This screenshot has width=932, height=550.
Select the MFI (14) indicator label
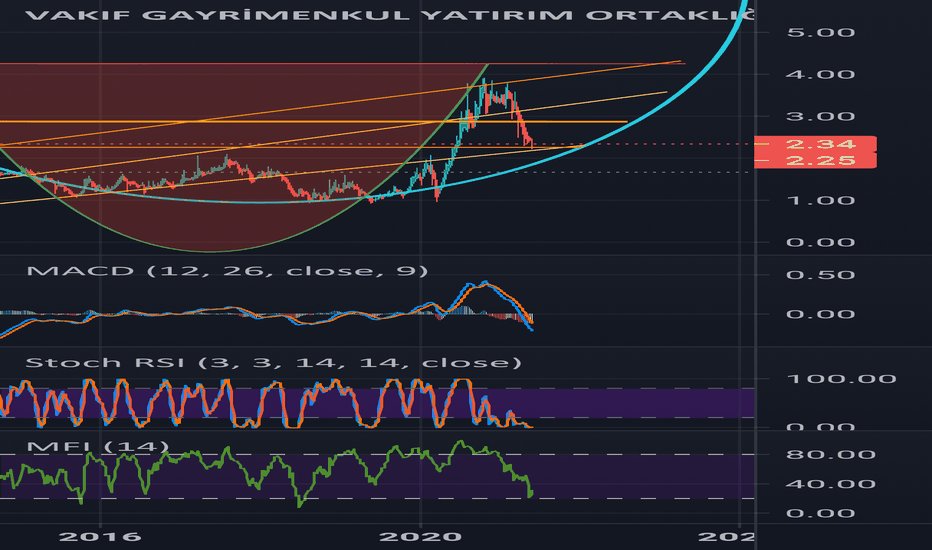[x=98, y=447]
